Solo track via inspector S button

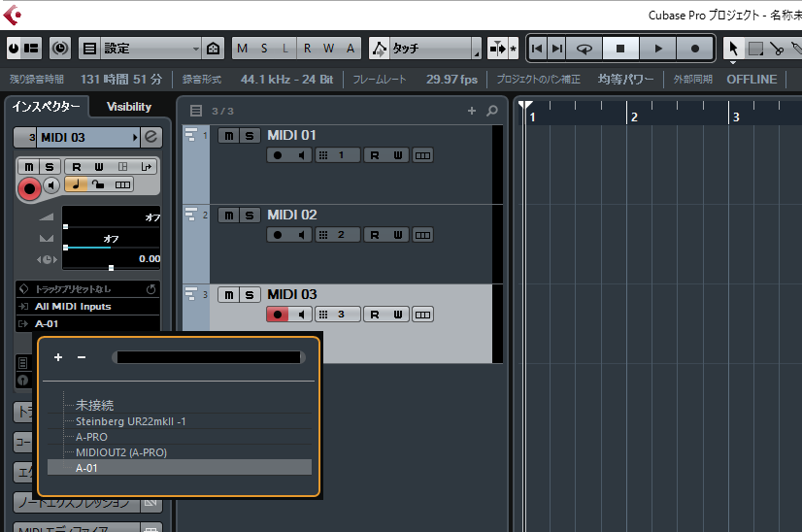pos(50,167)
